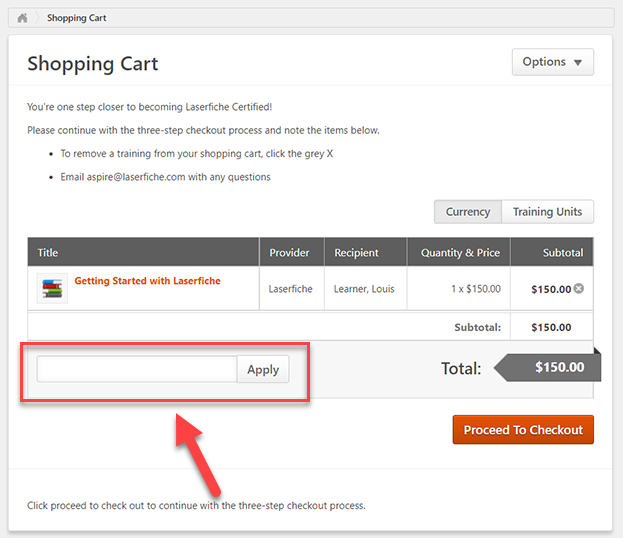Click recipient name Learner, Louis

click(x=364, y=289)
